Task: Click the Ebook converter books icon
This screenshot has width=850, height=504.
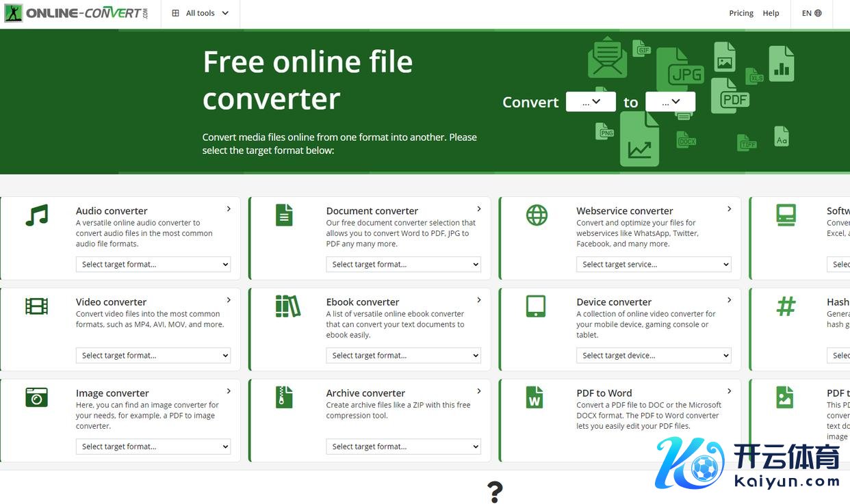Action: 287,306
